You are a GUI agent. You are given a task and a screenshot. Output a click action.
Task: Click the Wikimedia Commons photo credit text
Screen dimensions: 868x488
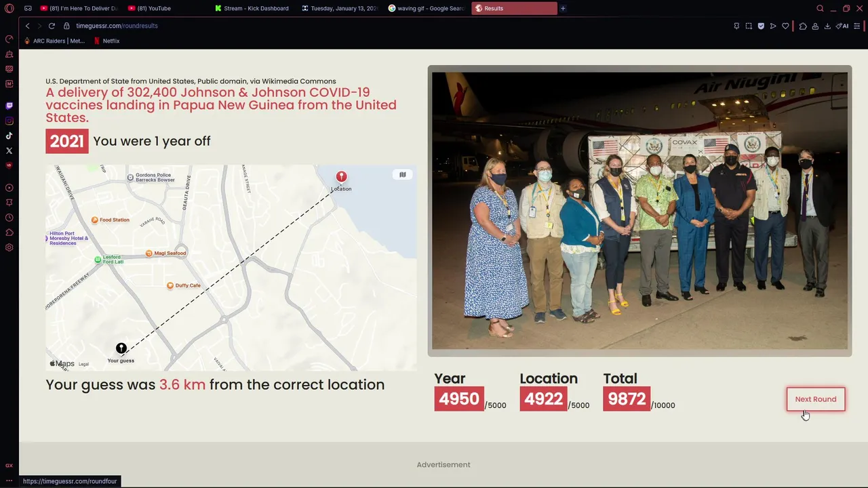[191, 81]
